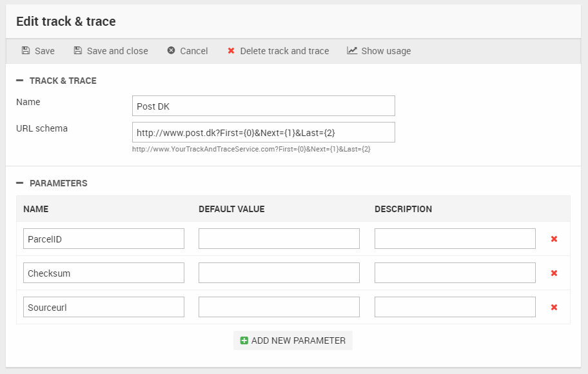Click Delete track and trace
Image resolution: width=588 pixels, height=374 pixels.
pos(278,51)
